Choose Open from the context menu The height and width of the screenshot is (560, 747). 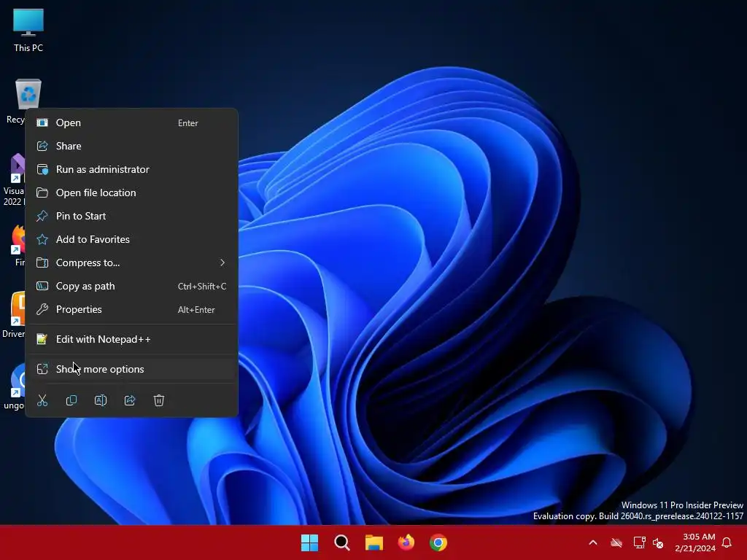click(131, 122)
